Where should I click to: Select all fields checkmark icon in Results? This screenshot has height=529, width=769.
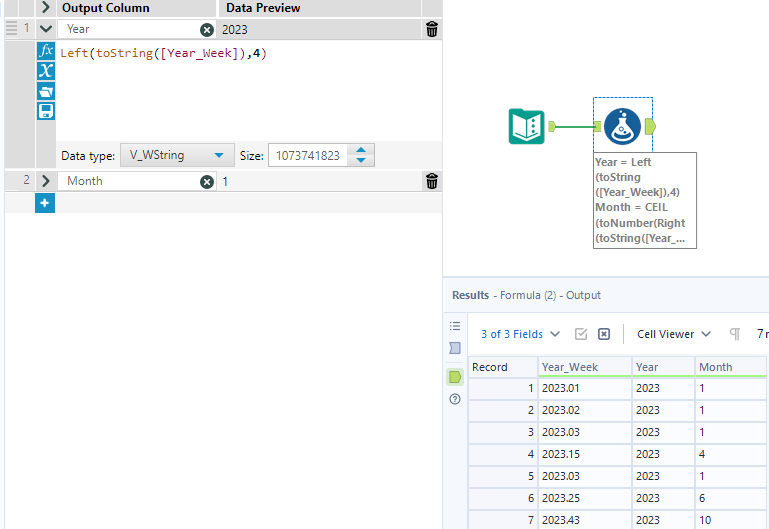pyautogui.click(x=581, y=334)
